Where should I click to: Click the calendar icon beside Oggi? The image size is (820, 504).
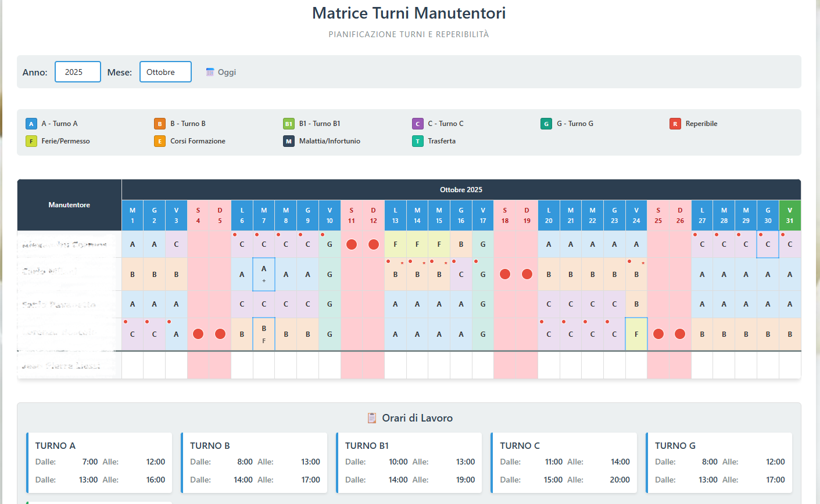209,71
